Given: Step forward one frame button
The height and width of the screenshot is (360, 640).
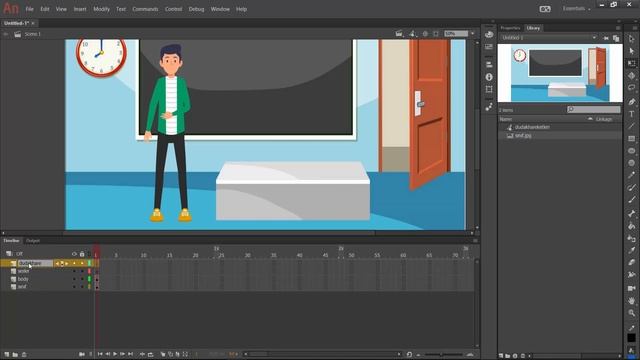Looking at the screenshot, I should click(x=122, y=354).
